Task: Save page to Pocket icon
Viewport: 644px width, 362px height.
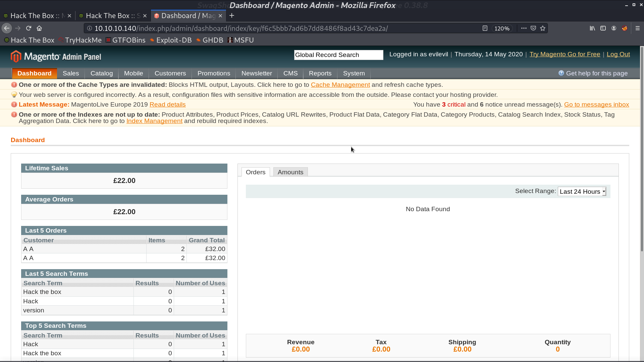Action: [533, 28]
